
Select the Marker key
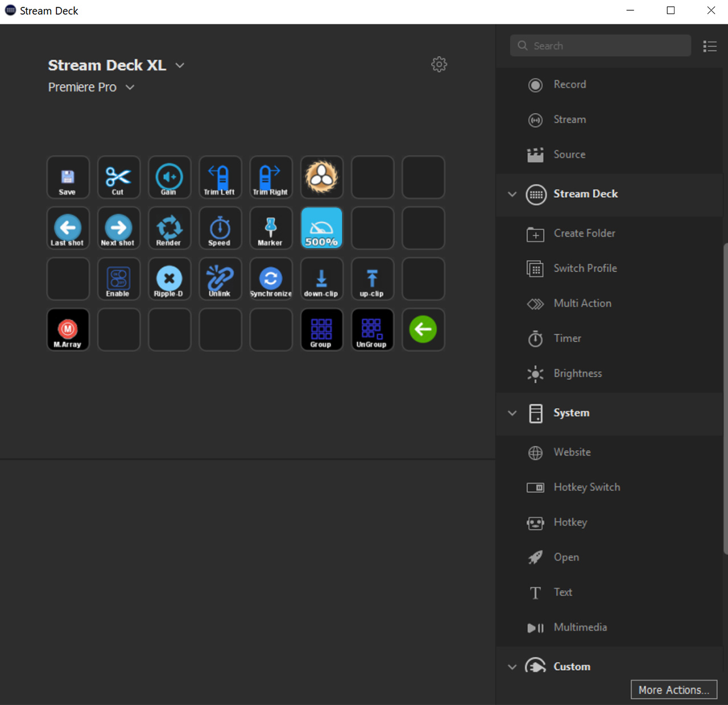(270, 228)
